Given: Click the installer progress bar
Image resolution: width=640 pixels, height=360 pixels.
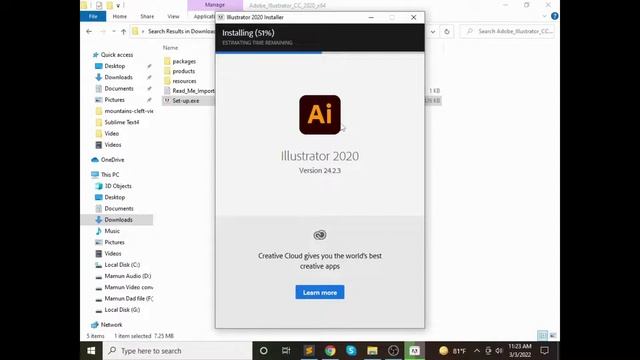Looking at the screenshot, I should 320,52.
